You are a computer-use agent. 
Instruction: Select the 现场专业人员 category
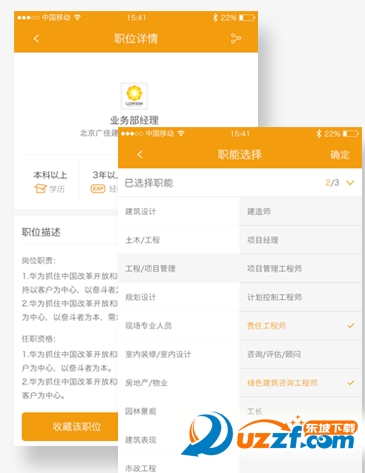pyautogui.click(x=179, y=326)
